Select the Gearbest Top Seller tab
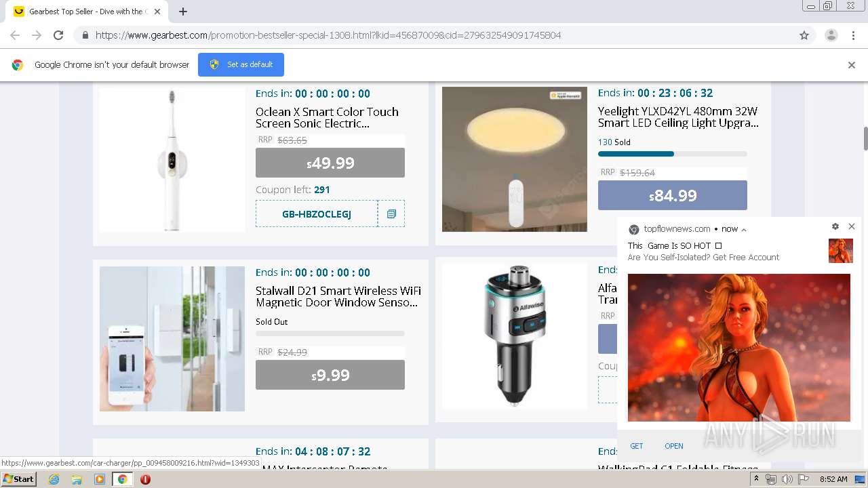The width and height of the screenshot is (868, 488). 86,12
